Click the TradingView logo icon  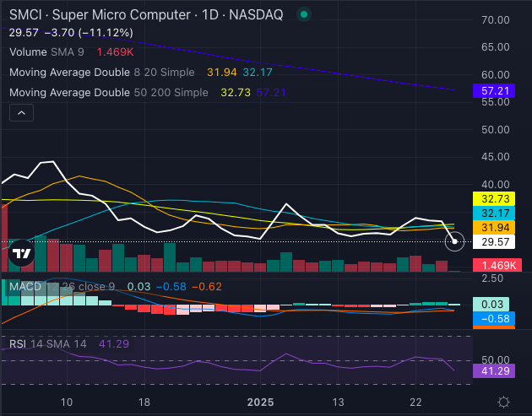point(23,252)
